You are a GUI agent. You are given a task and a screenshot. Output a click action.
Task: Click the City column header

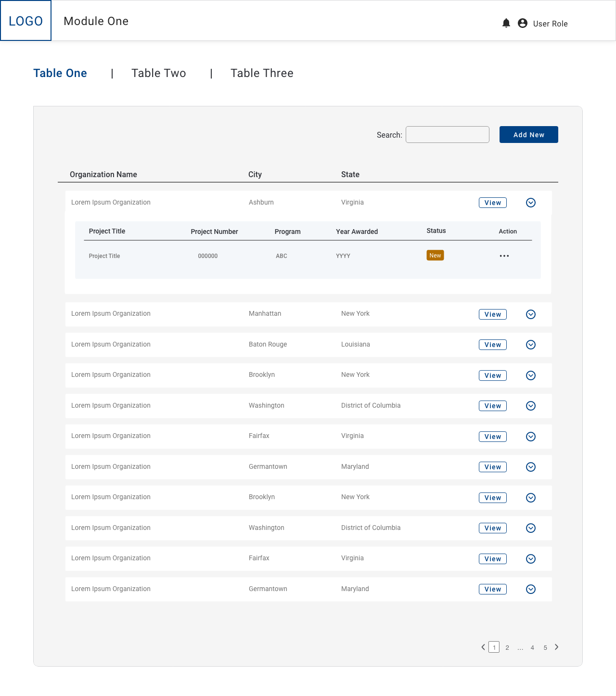(255, 174)
